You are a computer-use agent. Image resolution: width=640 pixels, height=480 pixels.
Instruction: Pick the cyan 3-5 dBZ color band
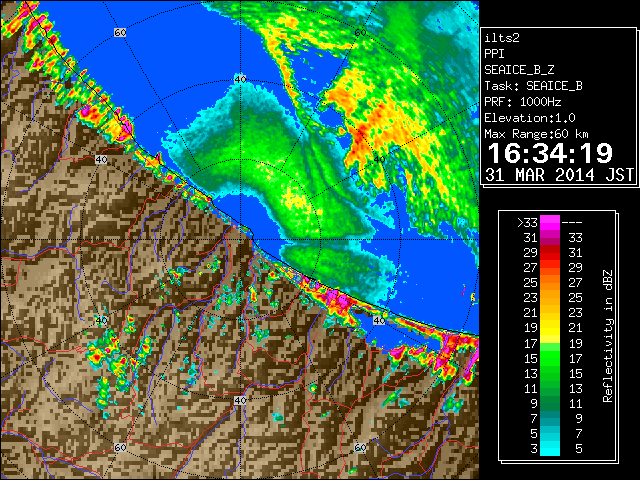(x=550, y=448)
